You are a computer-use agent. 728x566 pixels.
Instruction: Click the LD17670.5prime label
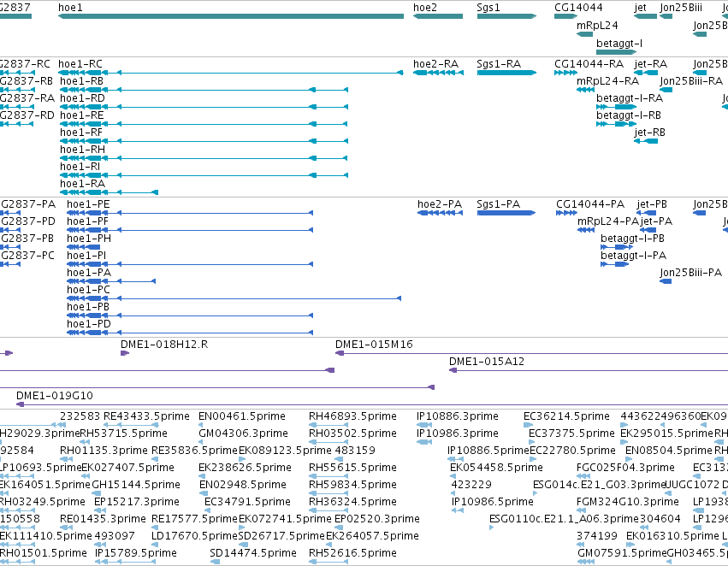[x=194, y=536]
